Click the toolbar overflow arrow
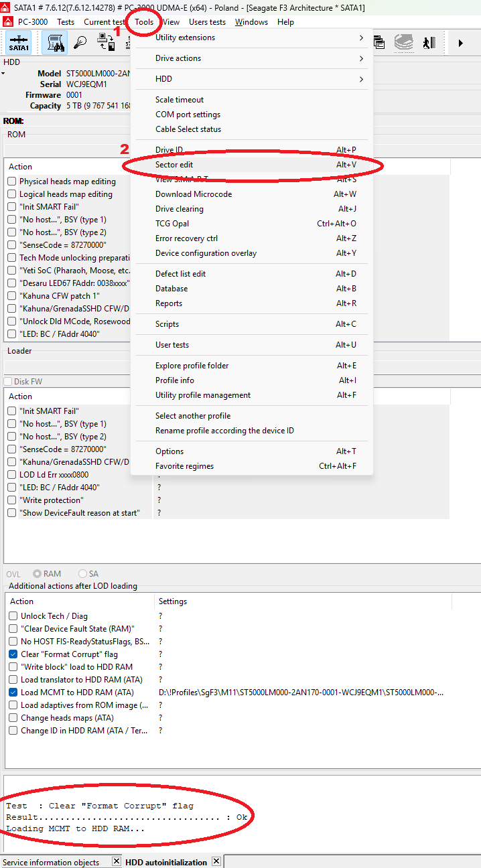Screen dimensions: 481x868 (x=460, y=43)
